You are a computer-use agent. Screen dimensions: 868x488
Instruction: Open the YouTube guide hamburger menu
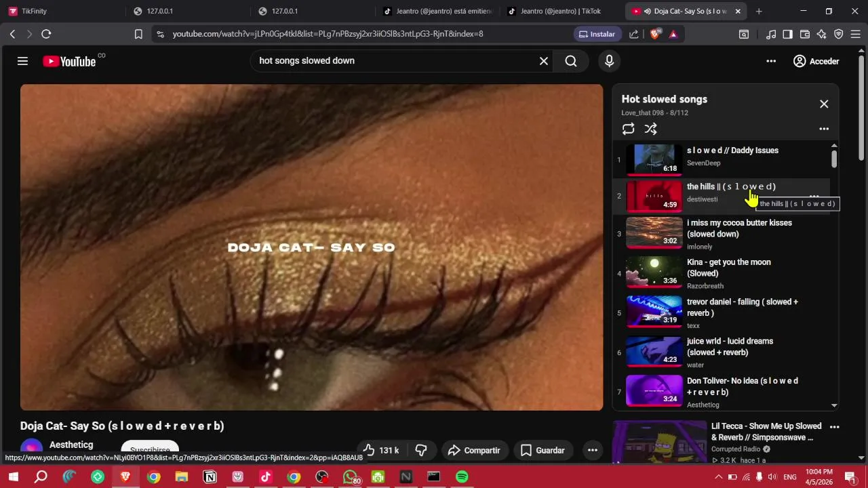pyautogui.click(x=22, y=61)
